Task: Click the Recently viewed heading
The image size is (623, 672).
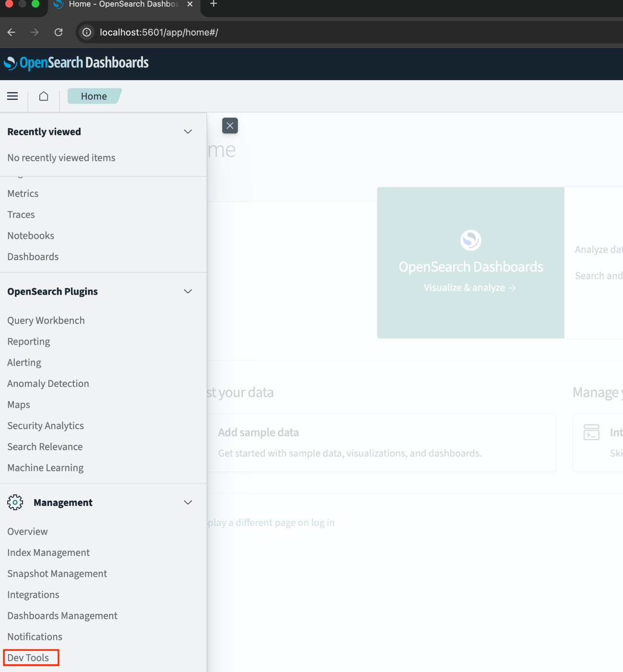Action: click(x=44, y=132)
